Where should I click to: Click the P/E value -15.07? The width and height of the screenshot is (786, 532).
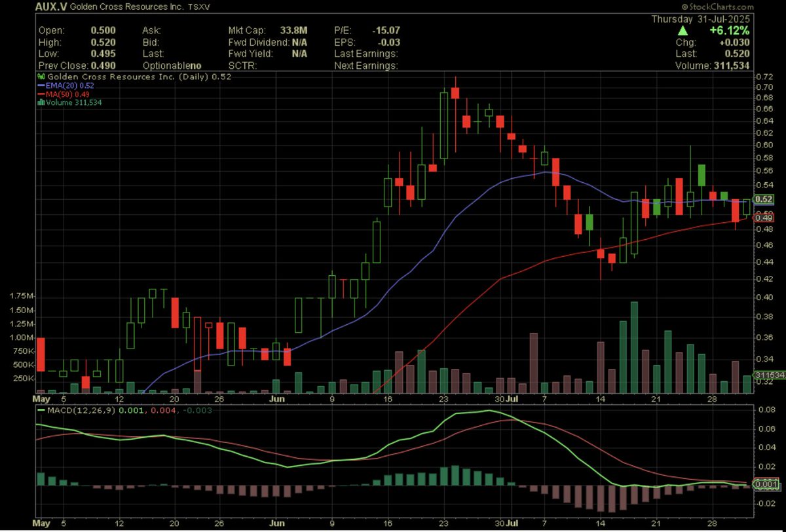pyautogui.click(x=386, y=31)
